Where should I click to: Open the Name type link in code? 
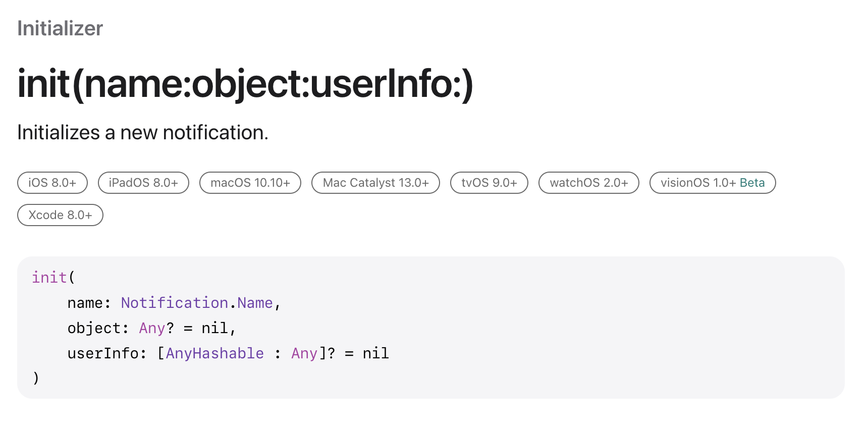tap(255, 303)
